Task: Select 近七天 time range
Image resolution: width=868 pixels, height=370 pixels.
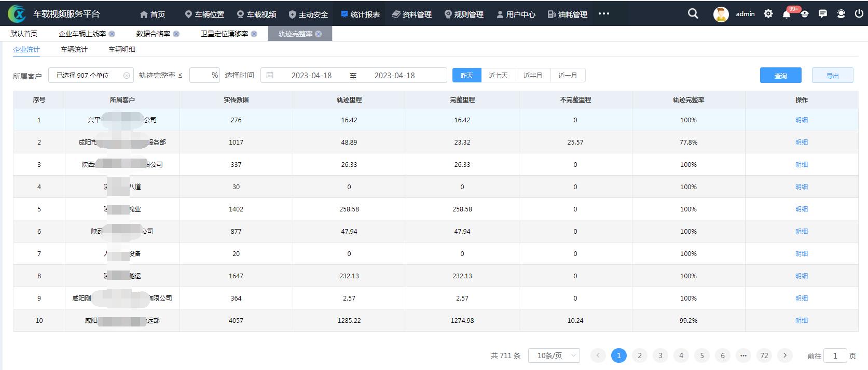Action: click(x=498, y=75)
